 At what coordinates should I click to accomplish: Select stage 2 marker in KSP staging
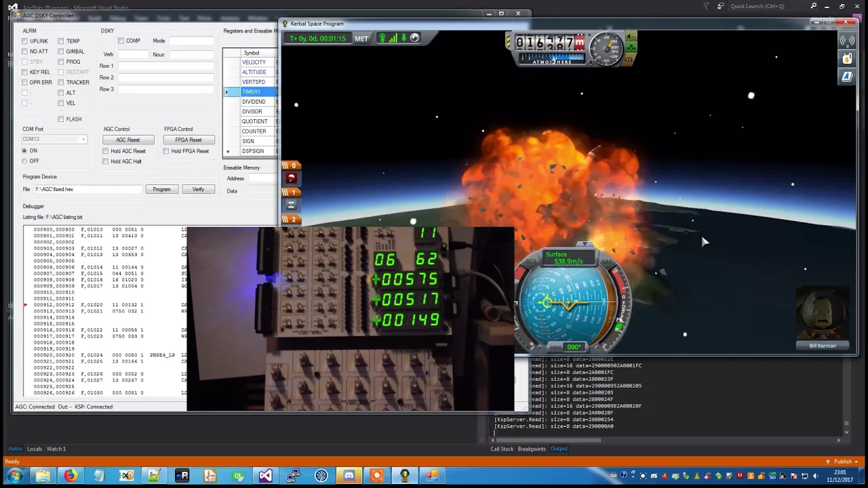pyautogui.click(x=291, y=220)
